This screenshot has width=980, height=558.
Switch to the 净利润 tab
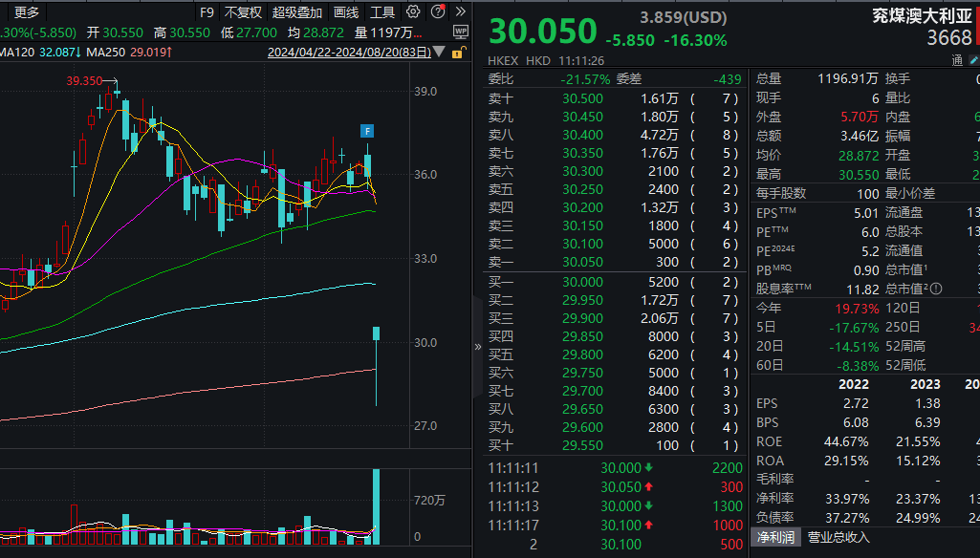pyautogui.click(x=775, y=537)
